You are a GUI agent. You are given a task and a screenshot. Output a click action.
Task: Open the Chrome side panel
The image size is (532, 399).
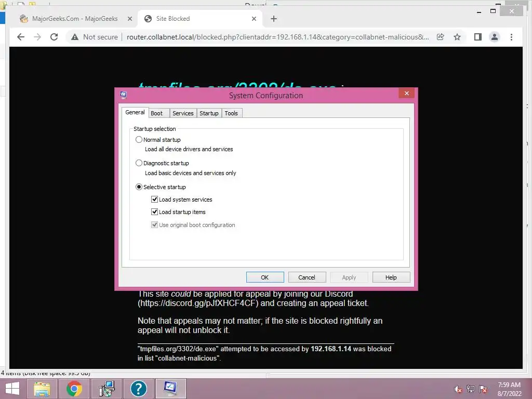(x=478, y=37)
